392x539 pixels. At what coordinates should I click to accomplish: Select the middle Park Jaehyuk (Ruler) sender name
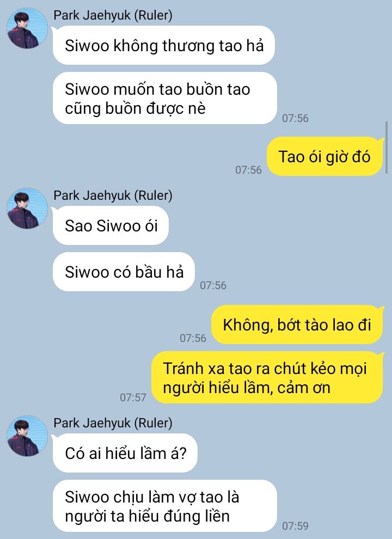click(x=113, y=195)
